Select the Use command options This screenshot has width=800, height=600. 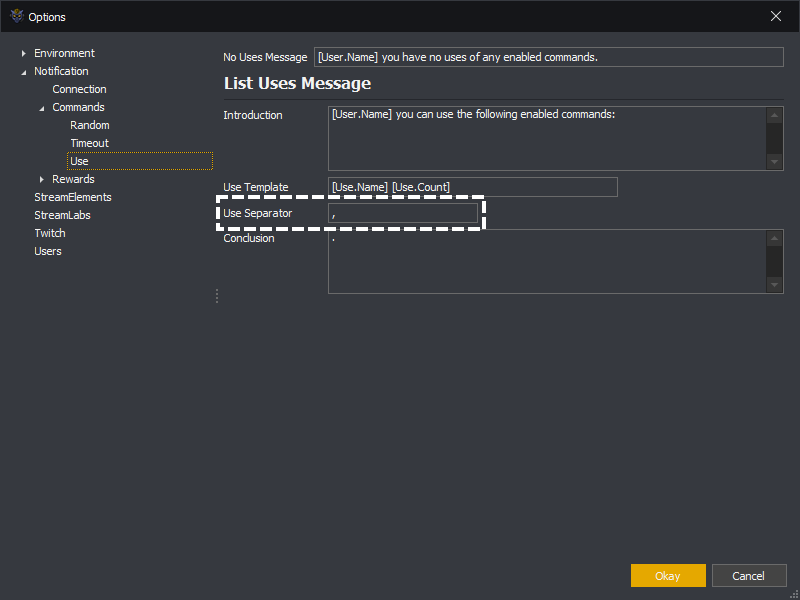[140, 161]
